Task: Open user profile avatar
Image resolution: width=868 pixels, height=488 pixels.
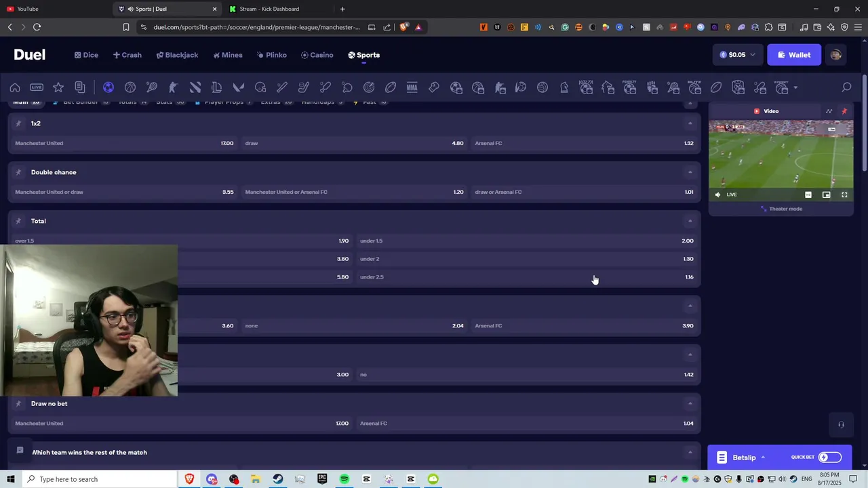Action: pyautogui.click(x=835, y=55)
